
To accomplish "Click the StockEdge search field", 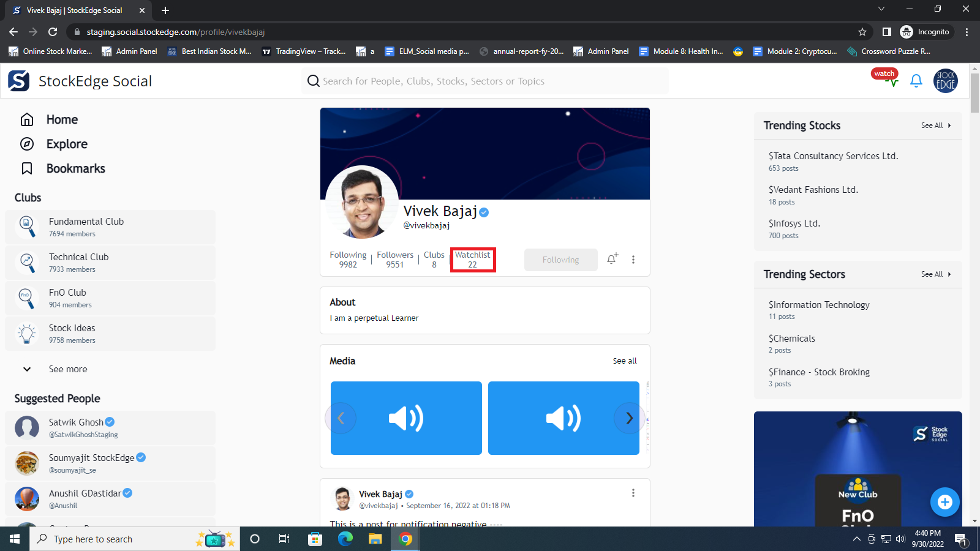I will pyautogui.click(x=484, y=81).
